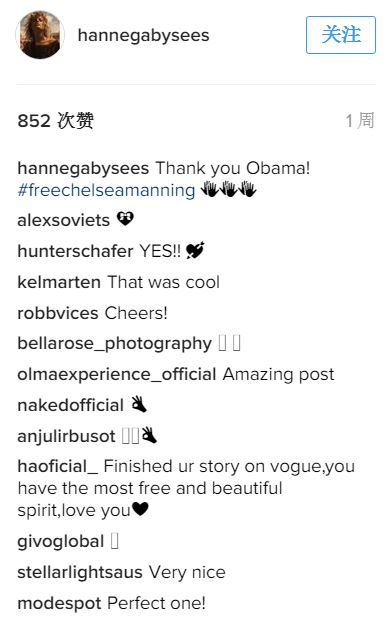Visit nakedofficial commenter profile
The image size is (388, 625).
[x=71, y=405]
